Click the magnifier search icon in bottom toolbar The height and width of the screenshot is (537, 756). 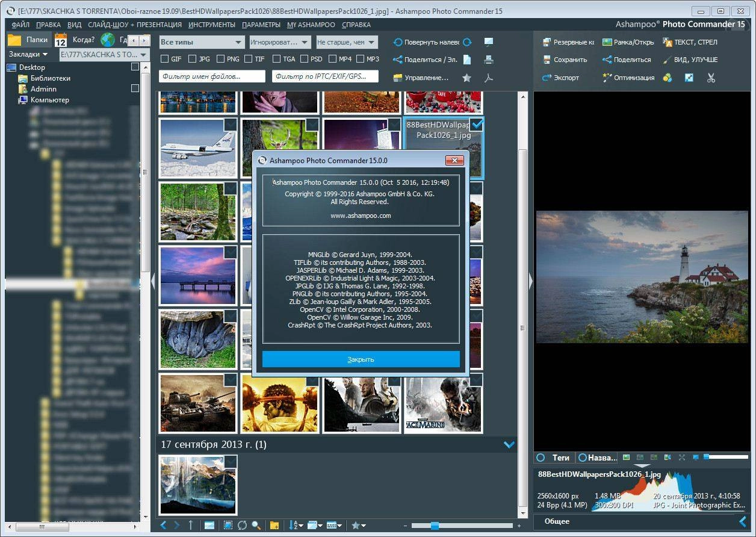coord(256,525)
